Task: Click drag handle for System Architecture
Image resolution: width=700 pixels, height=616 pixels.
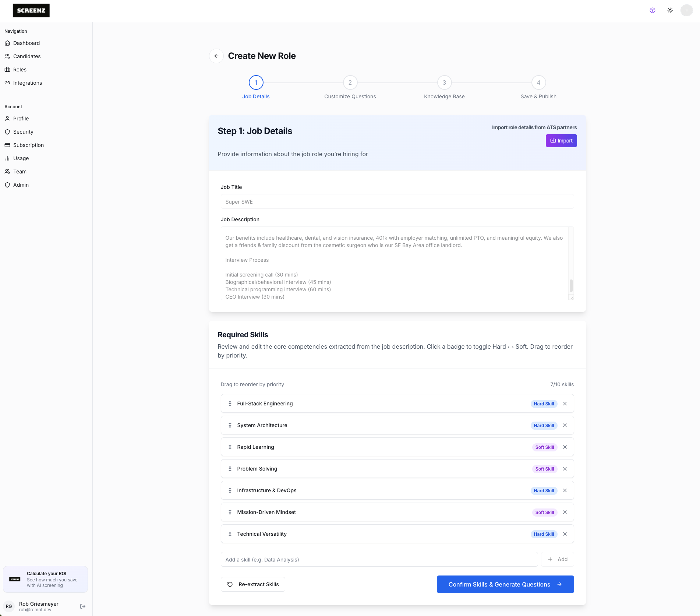Action: [x=230, y=425]
